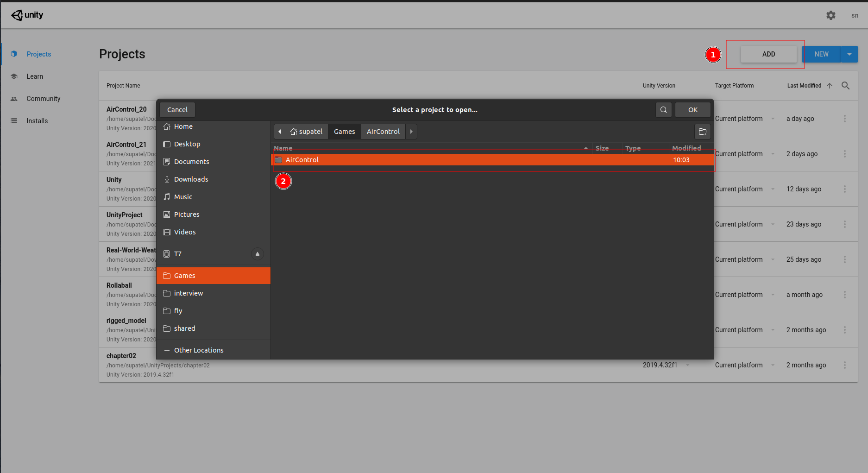Advance forward in path bar
Image resolution: width=868 pixels, height=473 pixels.
coord(411,132)
